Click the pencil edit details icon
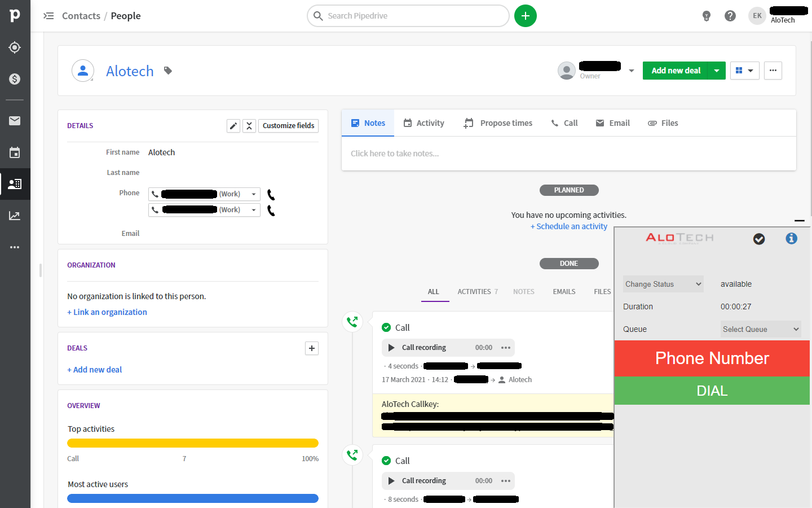The image size is (812, 508). pyautogui.click(x=233, y=126)
